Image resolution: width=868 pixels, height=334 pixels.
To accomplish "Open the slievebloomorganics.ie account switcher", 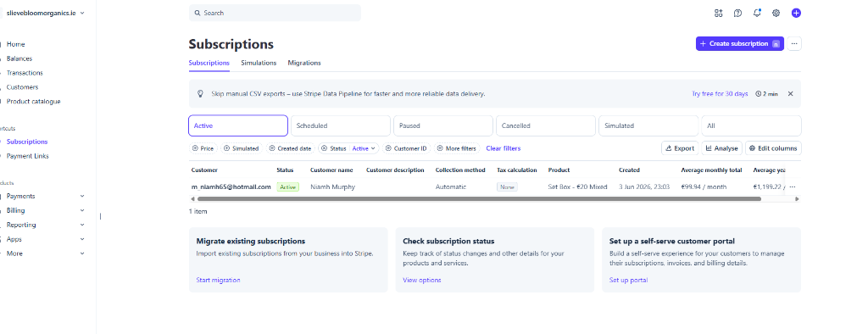I will pos(46,13).
